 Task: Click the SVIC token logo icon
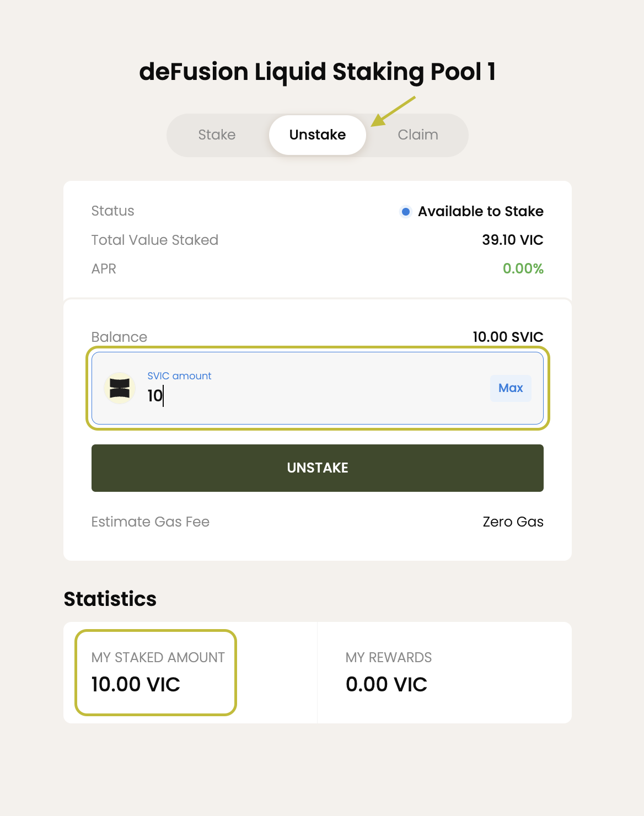120,388
